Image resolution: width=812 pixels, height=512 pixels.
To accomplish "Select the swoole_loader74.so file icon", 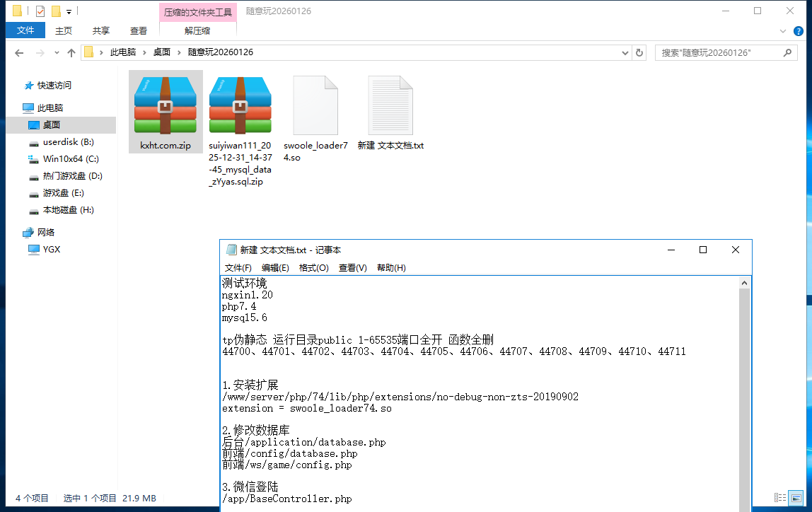I will pos(315,105).
